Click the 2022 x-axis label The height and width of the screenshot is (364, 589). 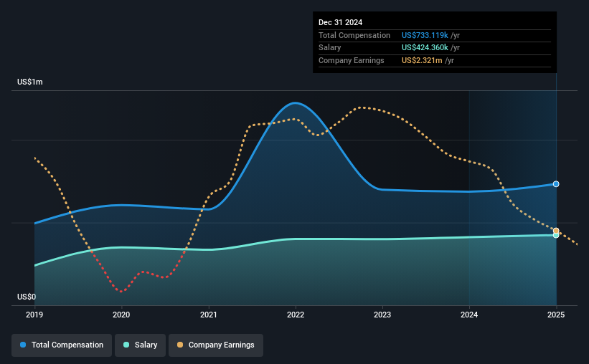(296, 315)
